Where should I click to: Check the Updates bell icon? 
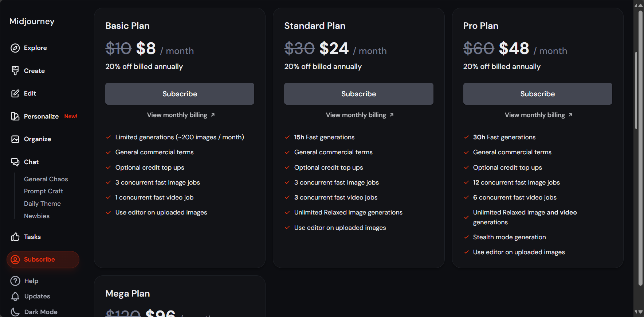coord(15,296)
